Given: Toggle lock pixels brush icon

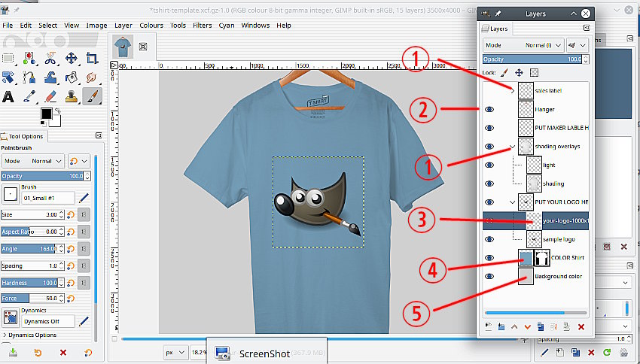Looking at the screenshot, I should 504,72.
